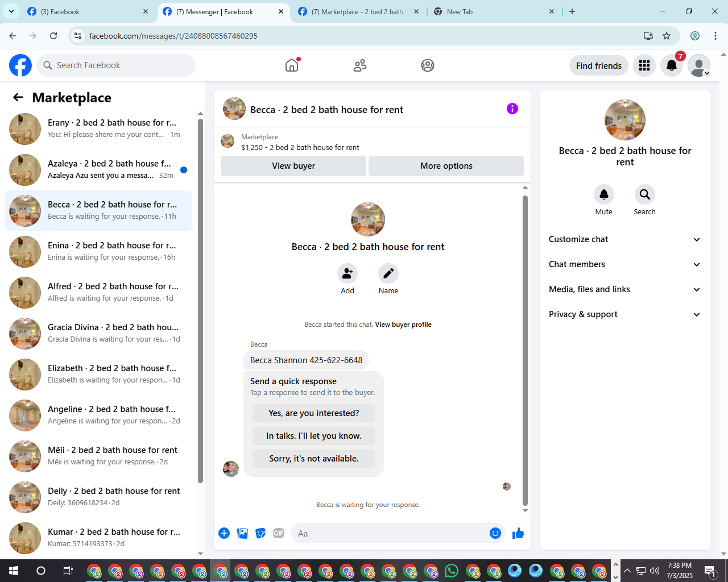This screenshot has height=582, width=728.
Task: Click the View buyer button
Action: coord(293,166)
